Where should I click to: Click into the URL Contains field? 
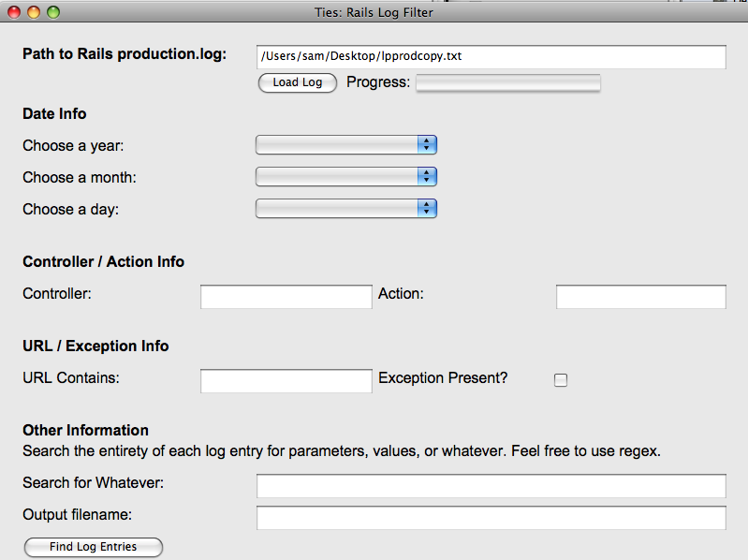286,380
